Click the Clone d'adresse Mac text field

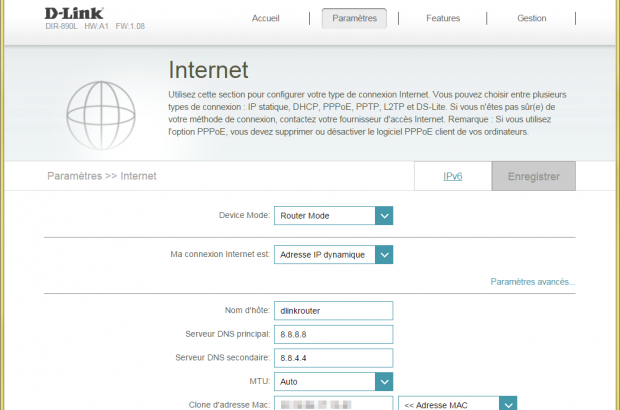[x=334, y=403]
